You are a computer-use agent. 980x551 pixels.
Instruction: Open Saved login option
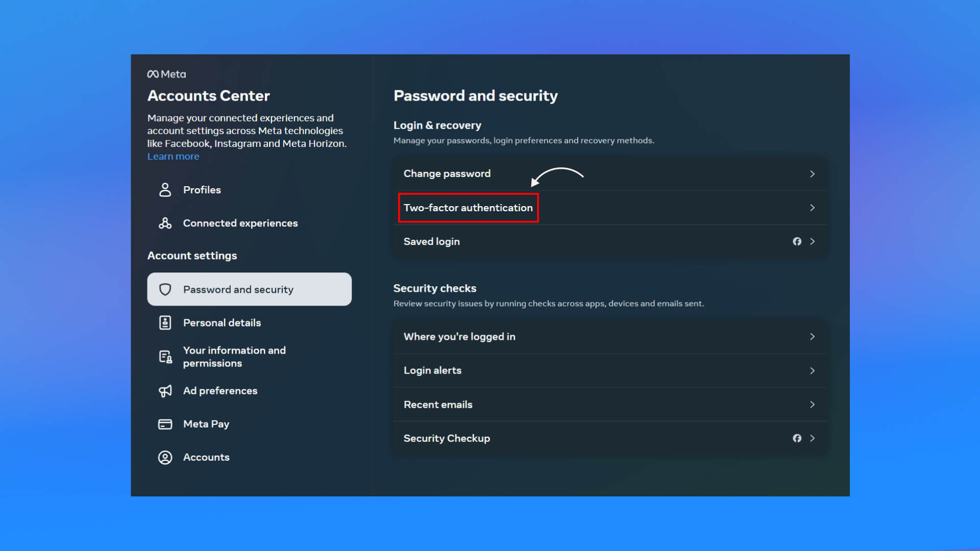(x=610, y=241)
